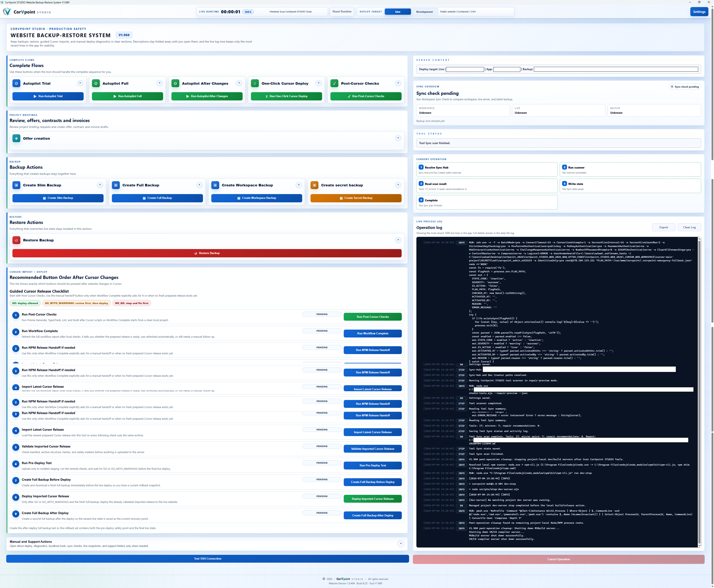Click the Resolve Sync Hub step 1 badge
Screen dimensions: 714x588
point(421,167)
